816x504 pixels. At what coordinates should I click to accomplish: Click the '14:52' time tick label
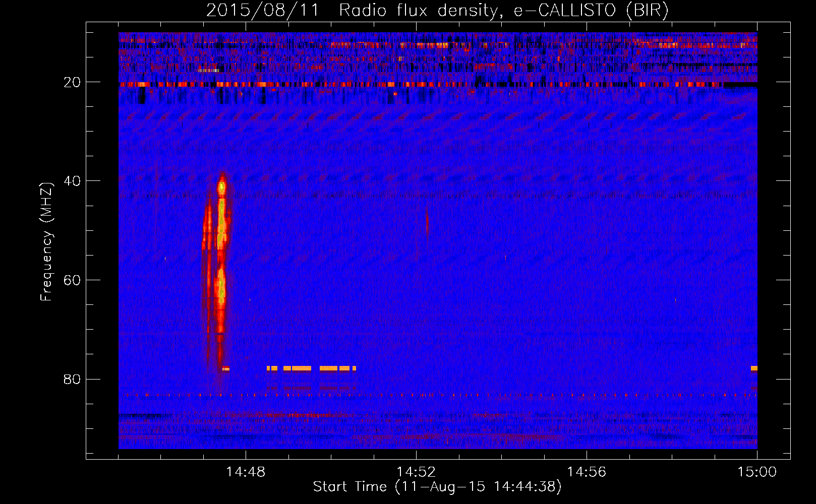(416, 472)
